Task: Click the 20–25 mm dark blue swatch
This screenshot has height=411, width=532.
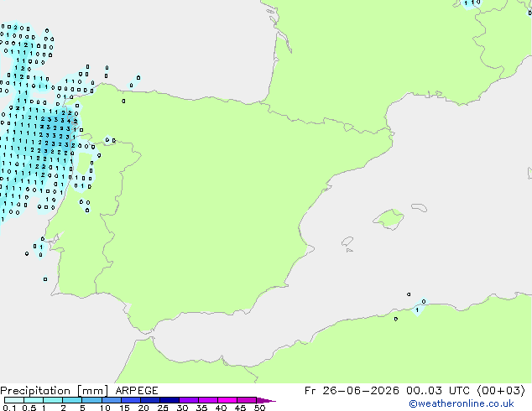Action: tap(150, 400)
